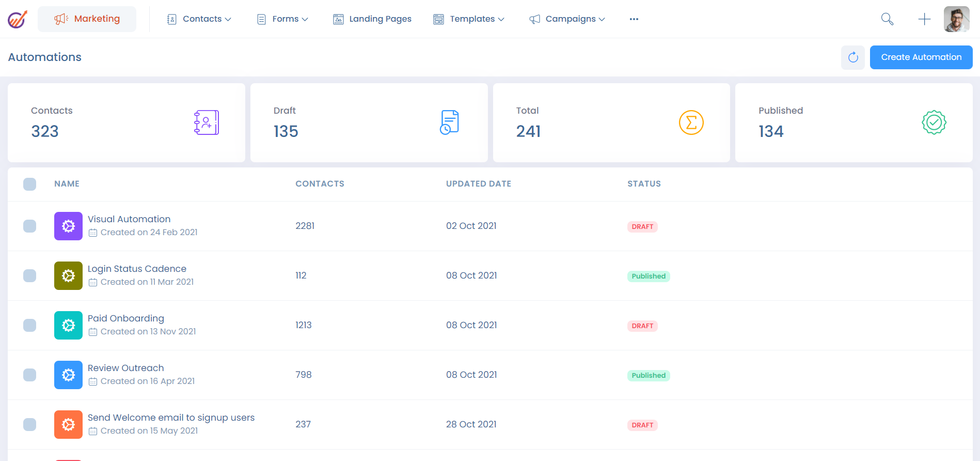980x461 pixels.
Task: Click the Create Automation button
Action: [921, 57]
